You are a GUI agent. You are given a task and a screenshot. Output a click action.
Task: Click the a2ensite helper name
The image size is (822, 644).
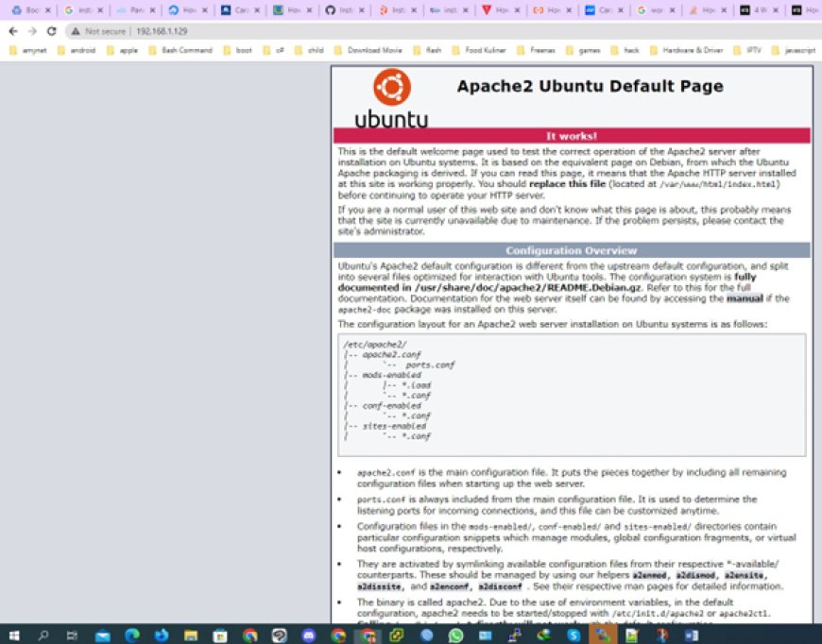745,575
